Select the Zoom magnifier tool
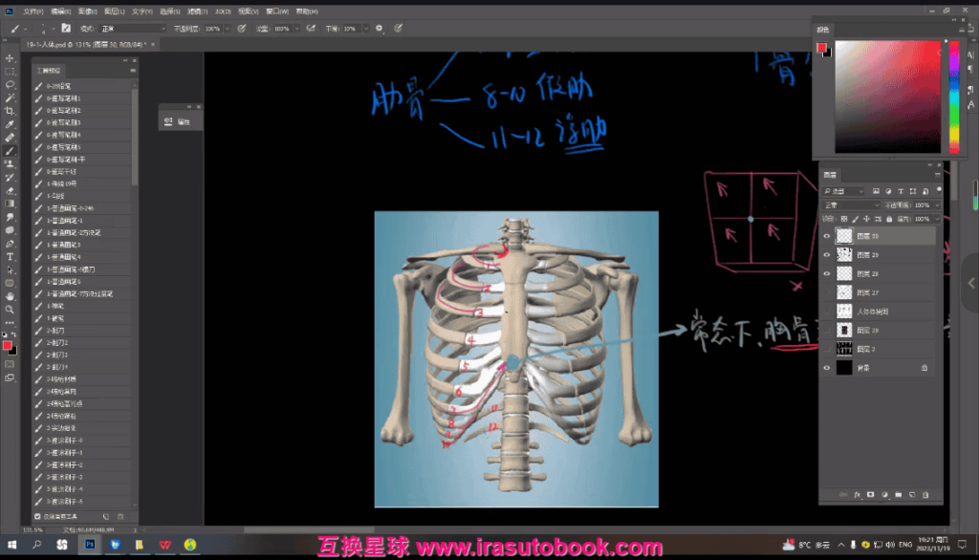Image resolution: width=979 pixels, height=560 pixels. point(11,310)
